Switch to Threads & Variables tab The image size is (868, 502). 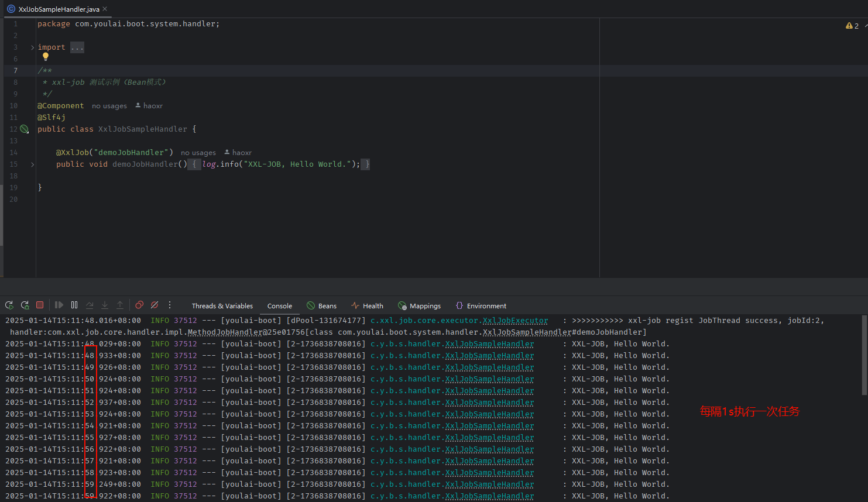(x=222, y=306)
